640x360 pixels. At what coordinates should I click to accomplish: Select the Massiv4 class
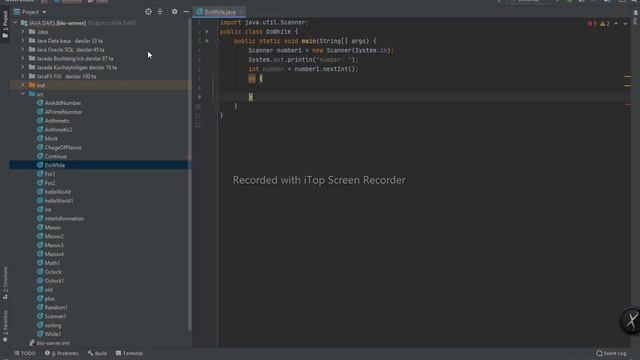point(54,254)
